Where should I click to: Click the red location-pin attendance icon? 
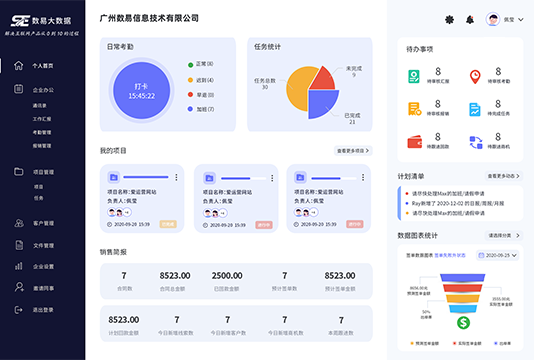click(475, 77)
